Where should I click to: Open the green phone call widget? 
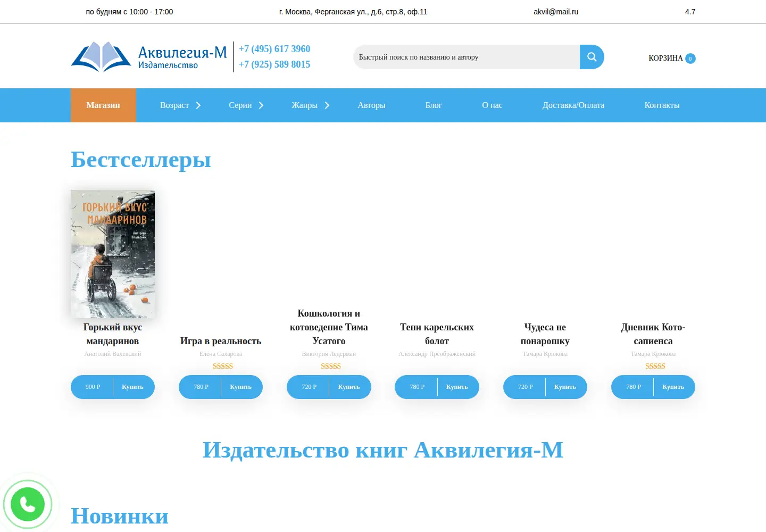tap(28, 504)
